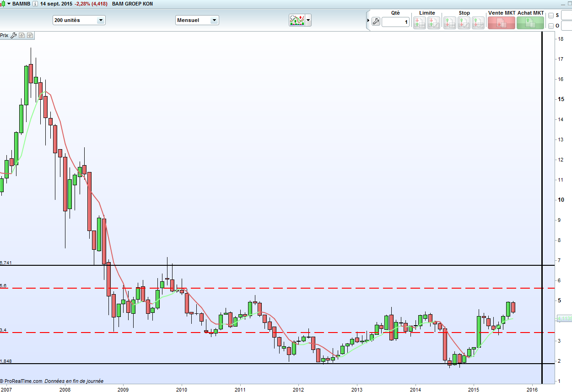
Task: Click the Prix panel move-up icon
Action: coord(30,35)
